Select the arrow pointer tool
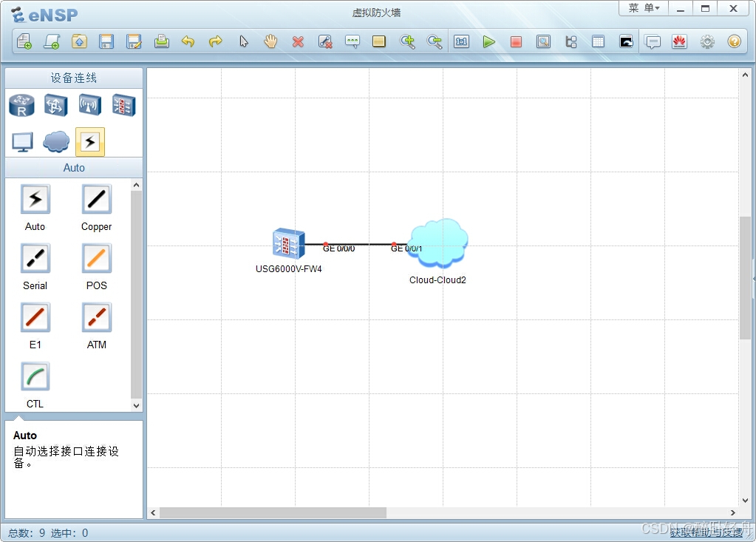 [243, 41]
